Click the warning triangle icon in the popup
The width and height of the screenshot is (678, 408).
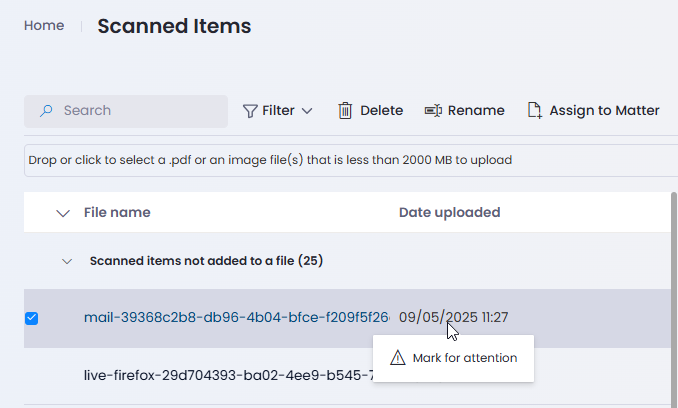click(397, 358)
